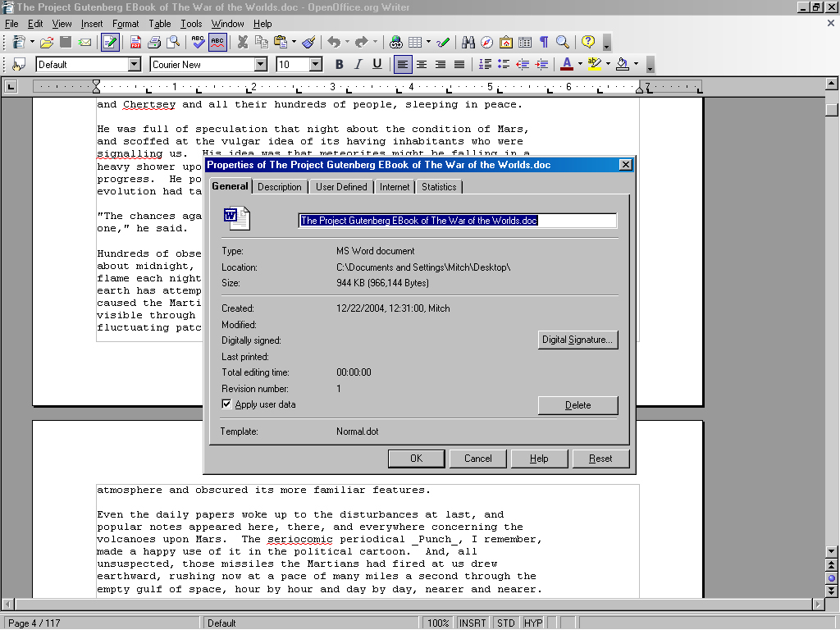Click the Digital Signature button
Viewport: 840px width, 630px height.
(x=577, y=340)
